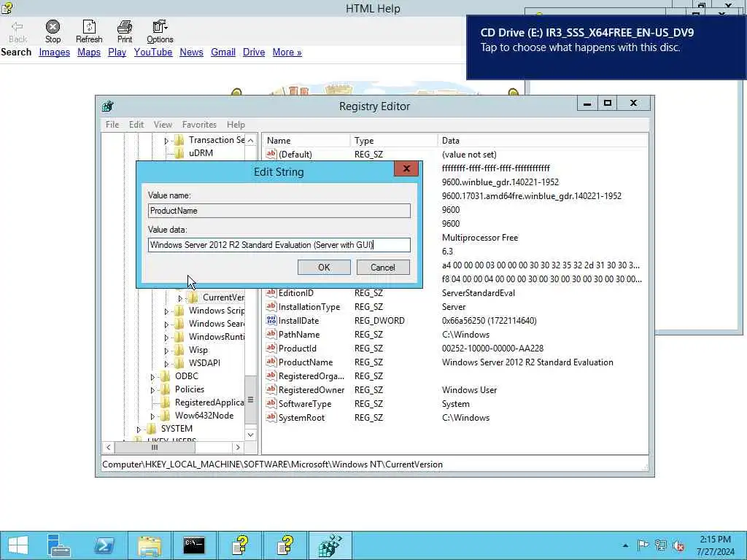
Task: Switch to Command Prompt on taskbar
Action: click(x=194, y=545)
